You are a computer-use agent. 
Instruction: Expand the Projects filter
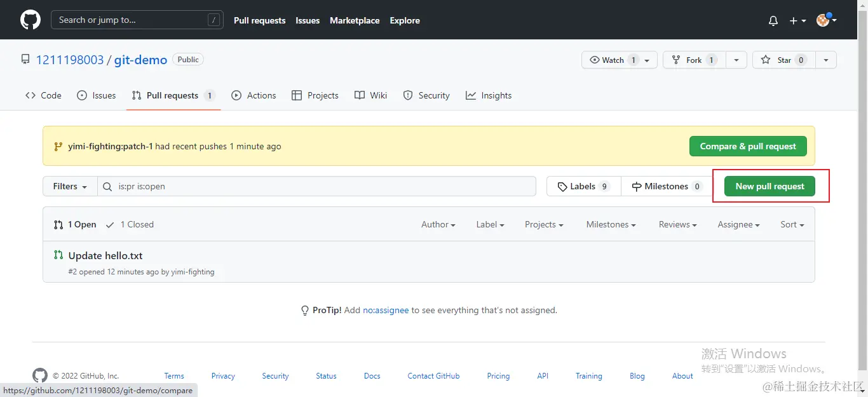[x=544, y=224]
